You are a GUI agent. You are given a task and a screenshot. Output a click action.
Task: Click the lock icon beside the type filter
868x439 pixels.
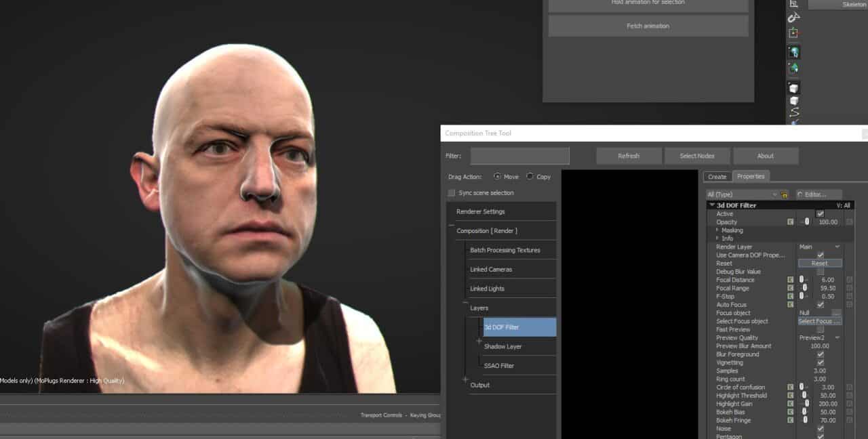[x=784, y=194]
